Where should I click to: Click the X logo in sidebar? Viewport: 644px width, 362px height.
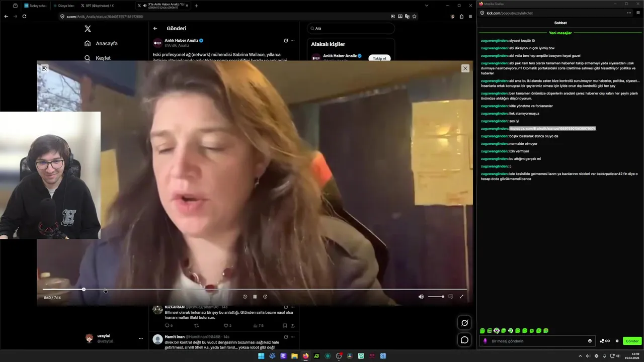tap(88, 29)
